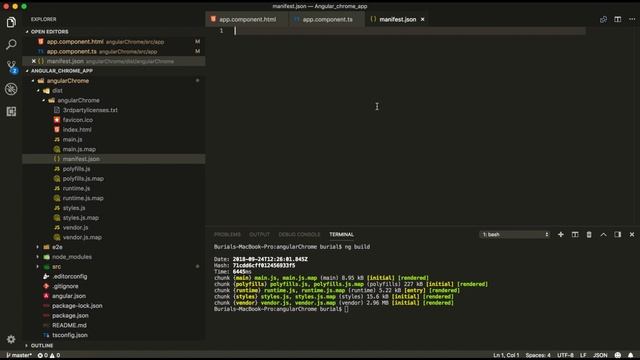Open the editor More Actions menu

(x=632, y=19)
